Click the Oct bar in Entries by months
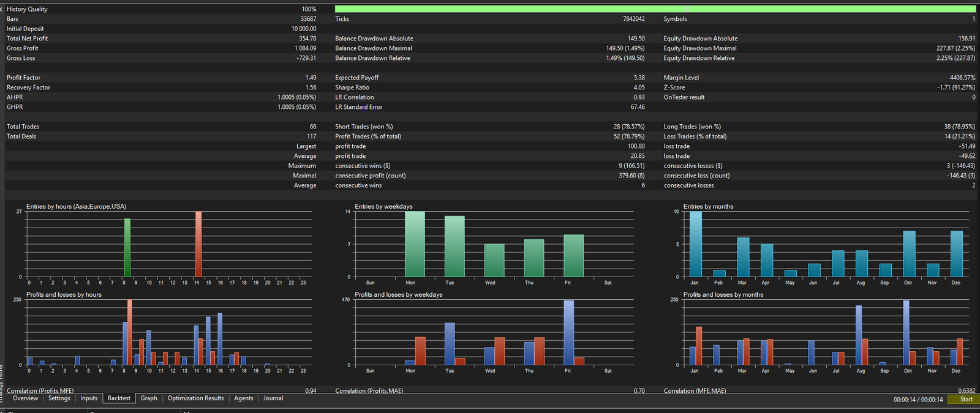980x413 pixels. pyautogui.click(x=910, y=254)
